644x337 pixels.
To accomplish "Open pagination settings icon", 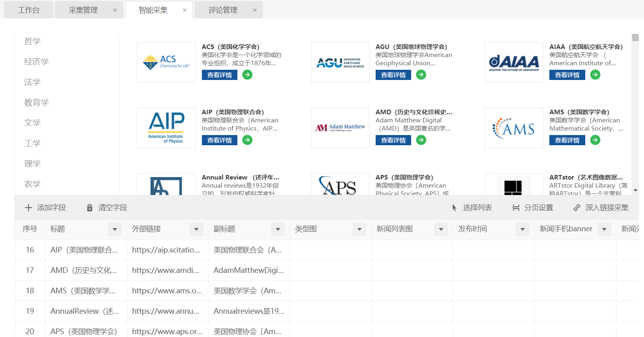I will pos(516,208).
